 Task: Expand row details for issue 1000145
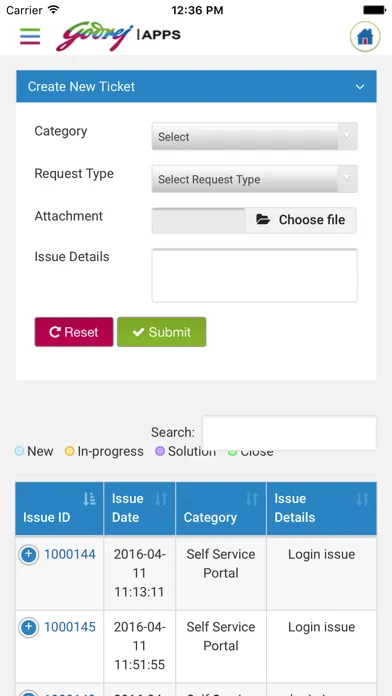[x=28, y=628]
